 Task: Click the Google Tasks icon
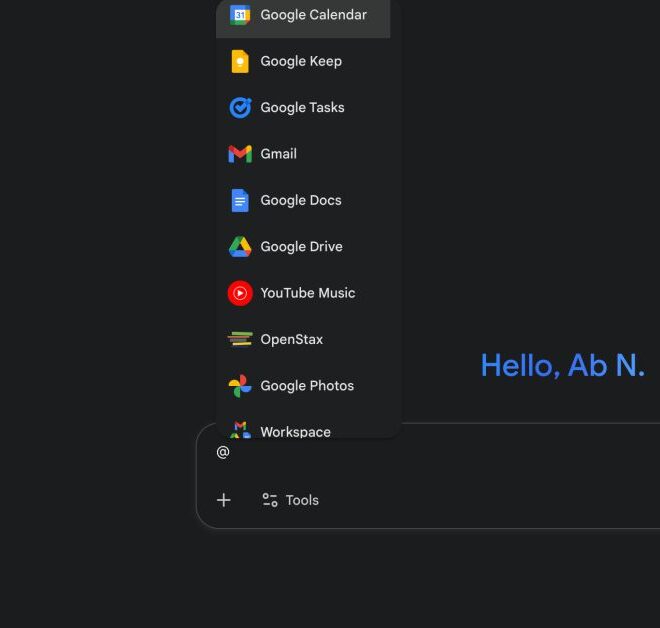click(x=240, y=108)
